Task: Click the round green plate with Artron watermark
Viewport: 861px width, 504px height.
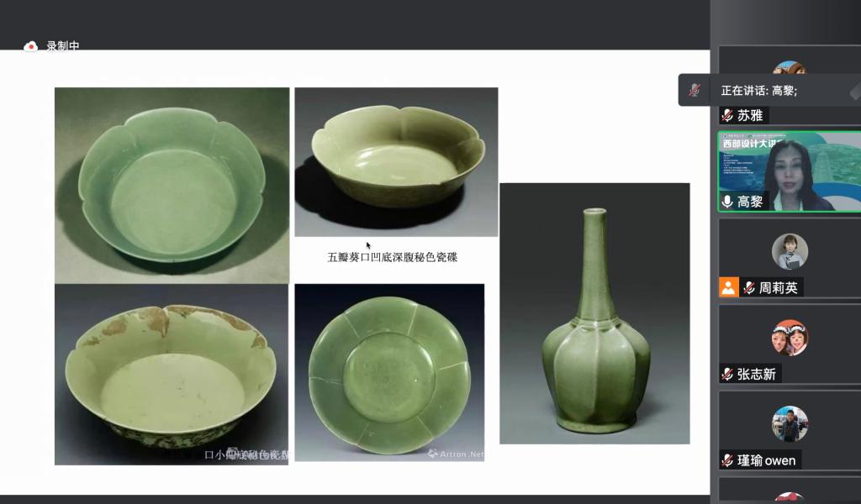Action: [x=389, y=372]
